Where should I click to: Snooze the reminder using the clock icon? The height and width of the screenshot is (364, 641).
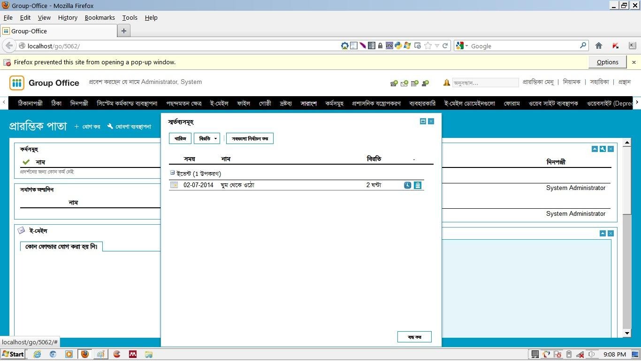407,185
